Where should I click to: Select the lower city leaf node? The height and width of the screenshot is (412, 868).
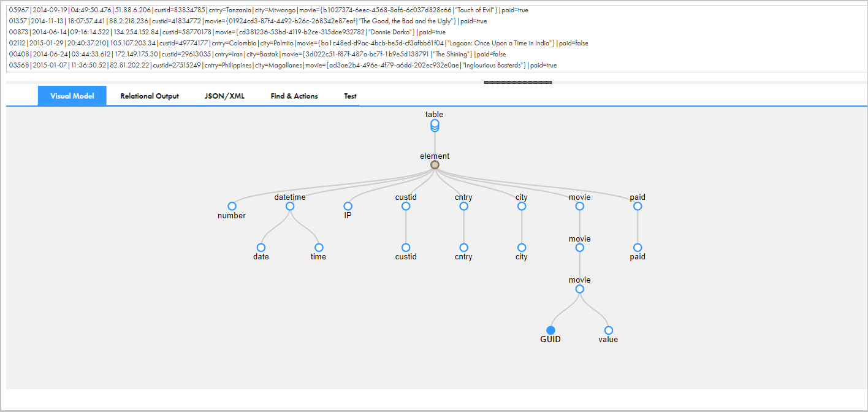(x=522, y=248)
